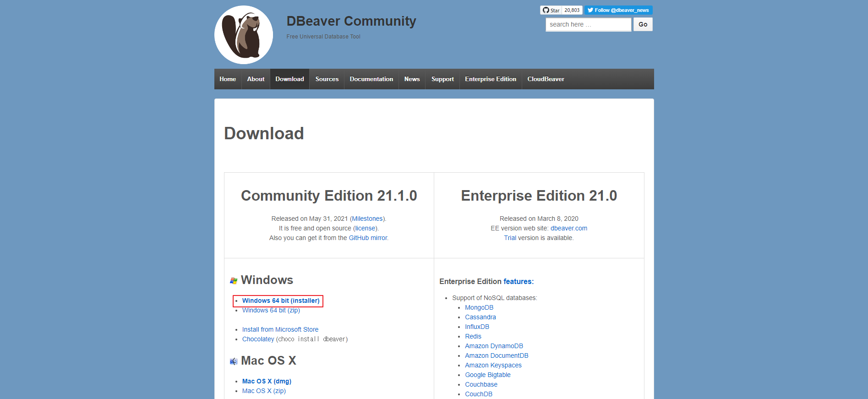Open the Amazon DocumentDB link
Viewport: 868px width, 399px height.
click(497, 355)
